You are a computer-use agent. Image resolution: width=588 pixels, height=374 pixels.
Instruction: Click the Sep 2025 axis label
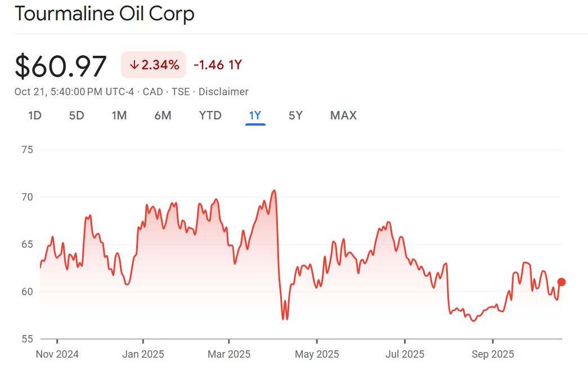click(492, 354)
